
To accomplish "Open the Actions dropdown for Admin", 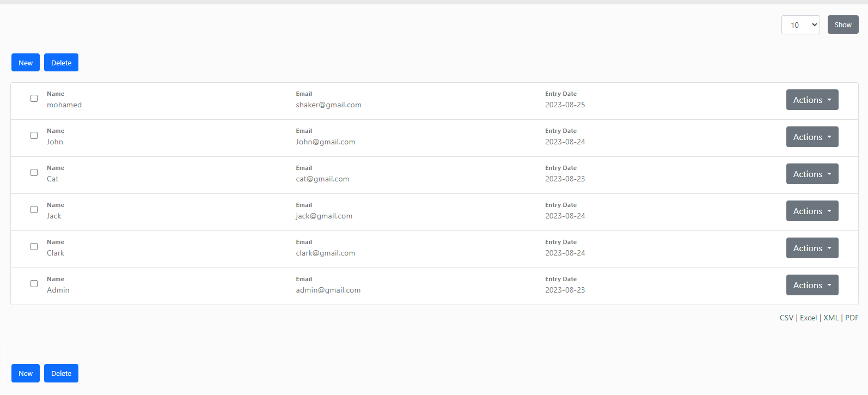I will [812, 285].
